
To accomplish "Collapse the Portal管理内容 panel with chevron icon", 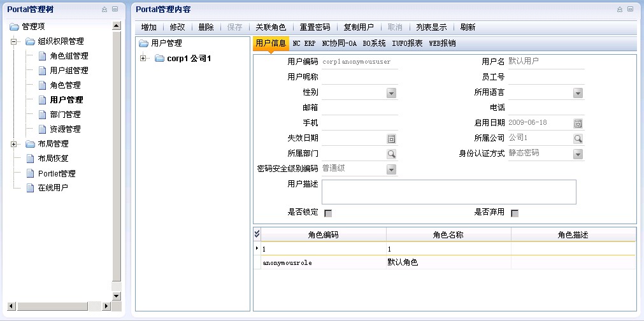I will [x=619, y=10].
